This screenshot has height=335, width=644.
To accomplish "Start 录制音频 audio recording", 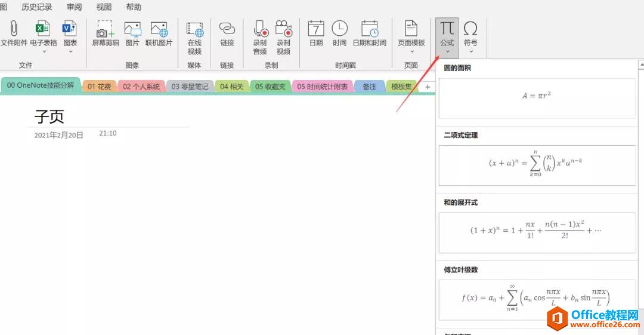I will pos(260,38).
